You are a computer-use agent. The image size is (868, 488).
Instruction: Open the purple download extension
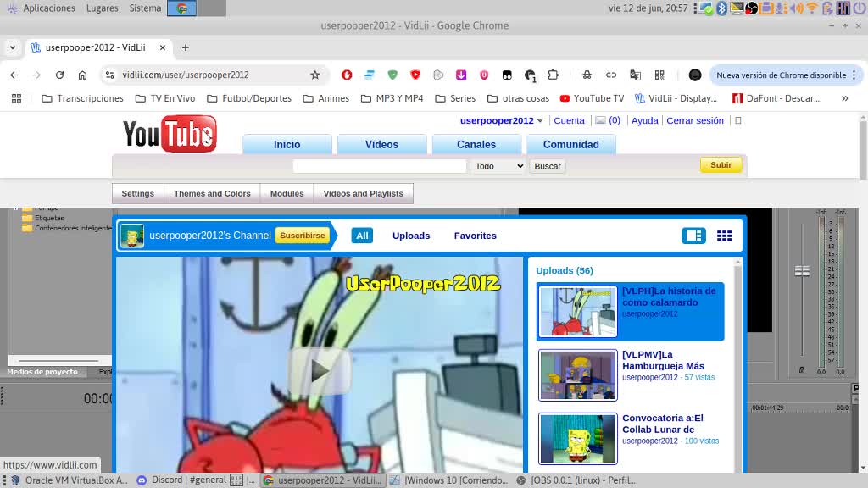point(461,75)
